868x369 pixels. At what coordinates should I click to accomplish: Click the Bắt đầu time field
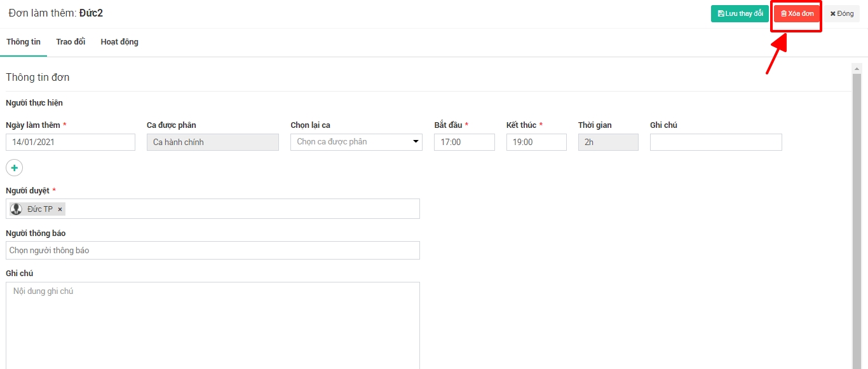pyautogui.click(x=464, y=142)
